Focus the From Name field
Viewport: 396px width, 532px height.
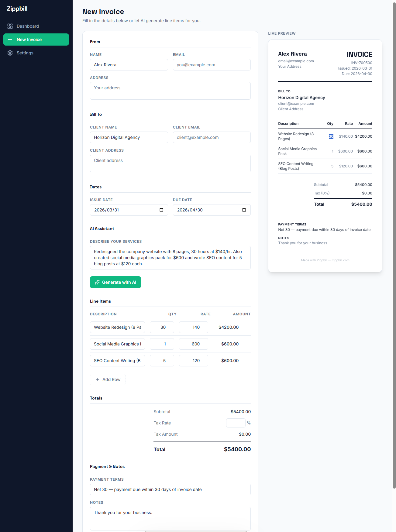click(129, 65)
